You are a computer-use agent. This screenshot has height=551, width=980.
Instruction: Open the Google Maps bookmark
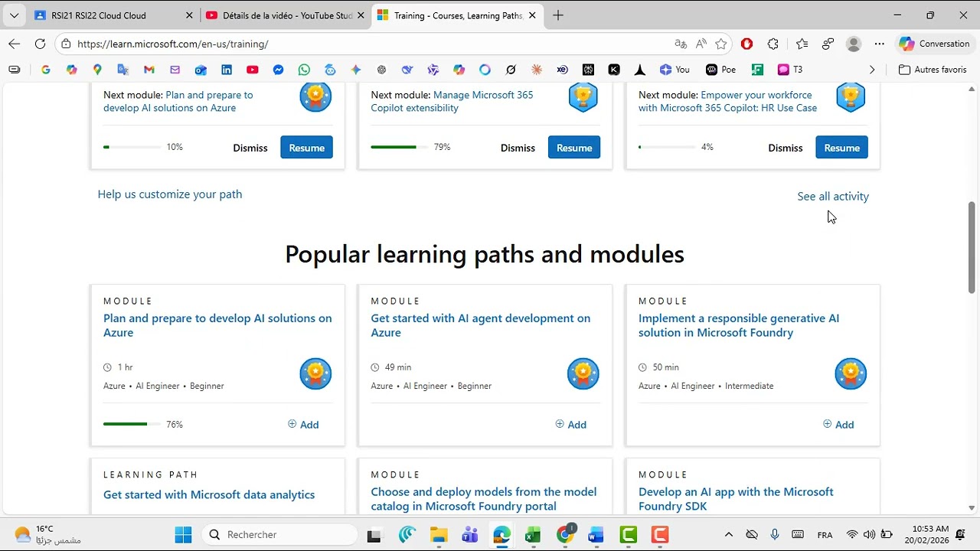[x=97, y=70]
